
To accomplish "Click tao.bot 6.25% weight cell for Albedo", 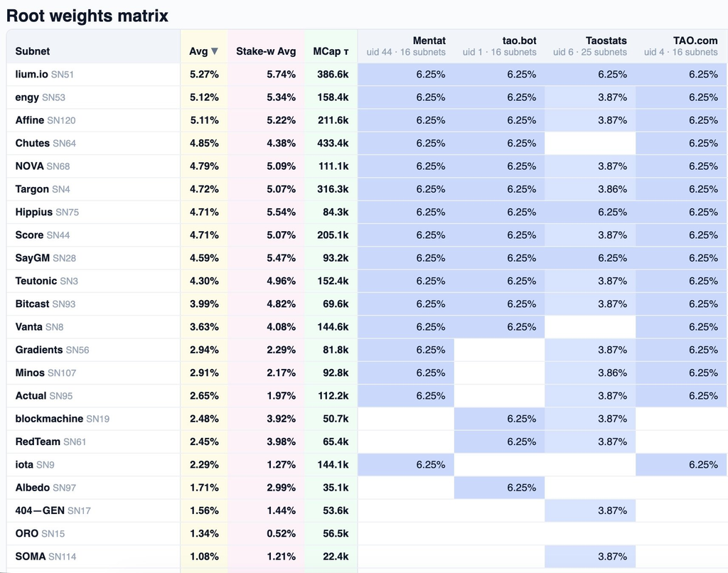I will coord(499,488).
